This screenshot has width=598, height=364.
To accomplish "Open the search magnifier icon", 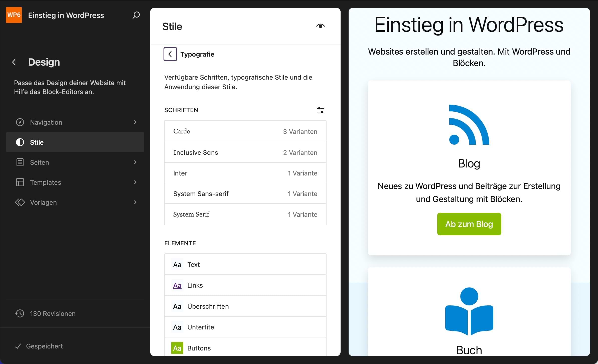I will tap(136, 15).
